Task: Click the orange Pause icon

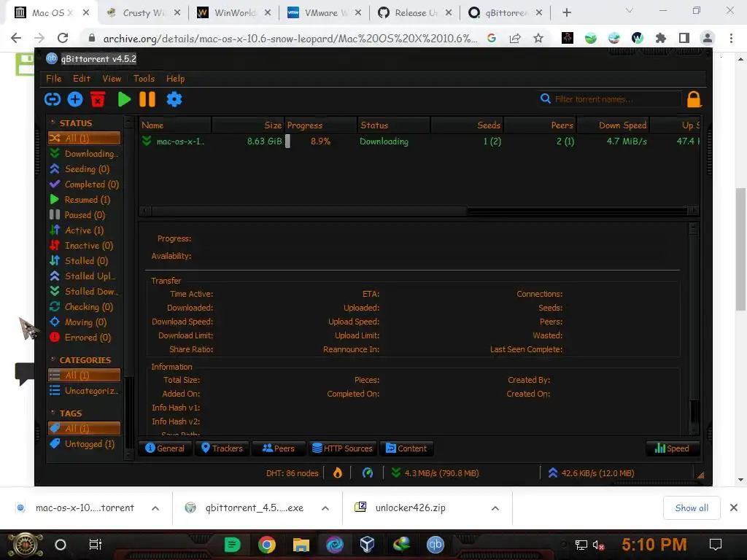Action: (147, 99)
